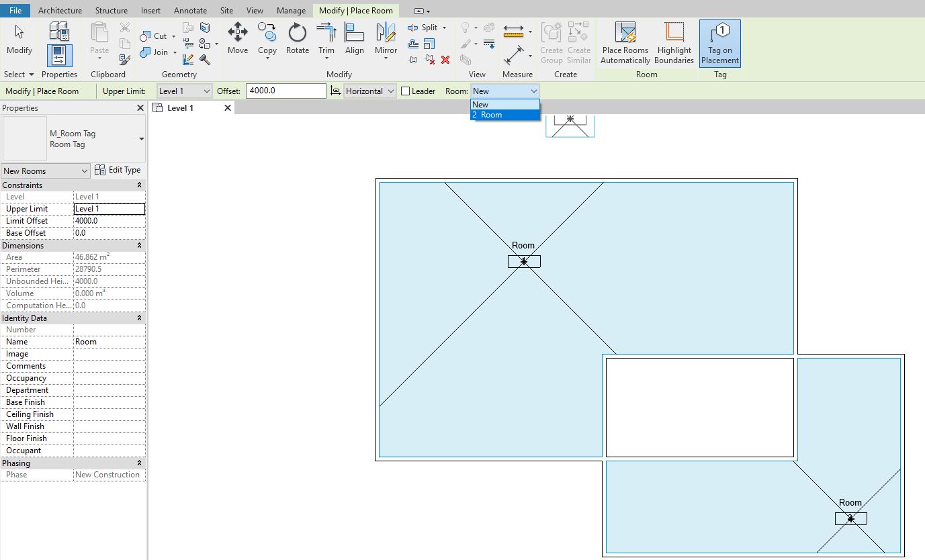Open the Select panel dropdown
This screenshot has height=560, width=925.
19,75
